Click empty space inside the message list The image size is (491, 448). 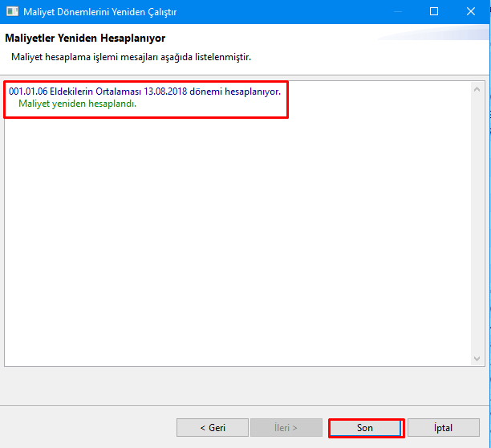pos(241,241)
